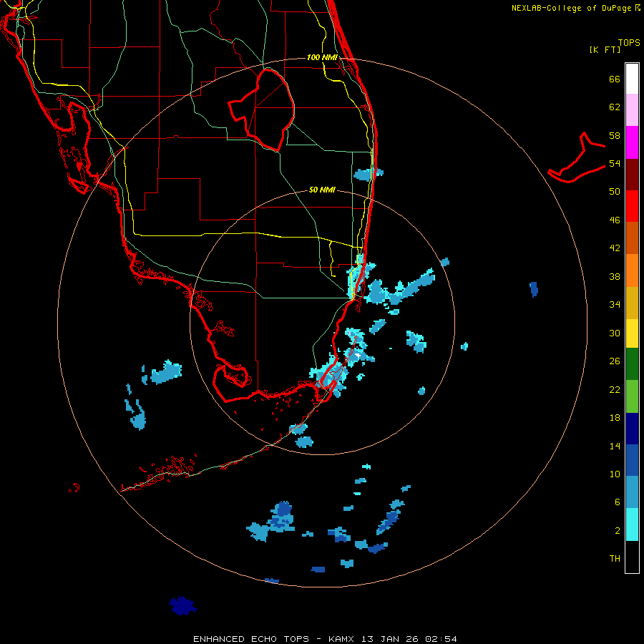Click the legend value 50
This screenshot has width=644, height=644.
[615, 192]
